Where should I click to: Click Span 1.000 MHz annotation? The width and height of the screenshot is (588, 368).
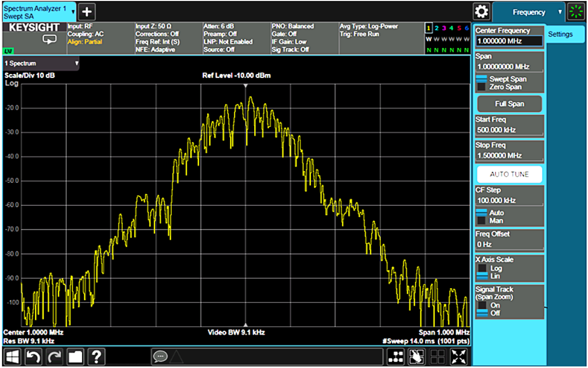(444, 333)
